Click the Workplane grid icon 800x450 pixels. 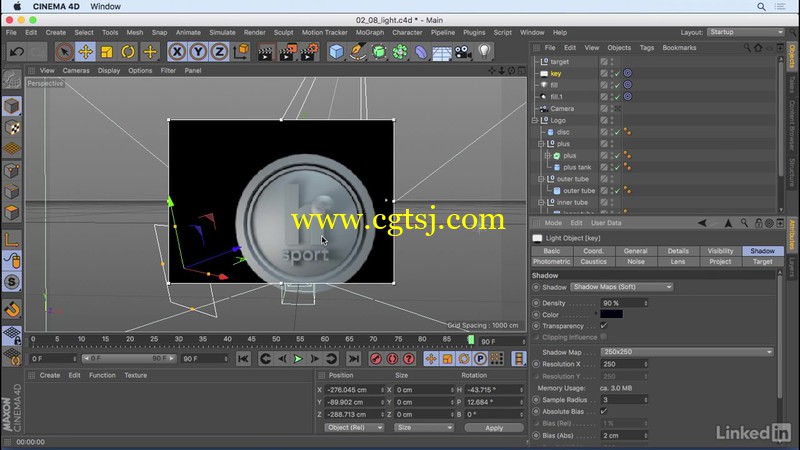click(x=12, y=149)
